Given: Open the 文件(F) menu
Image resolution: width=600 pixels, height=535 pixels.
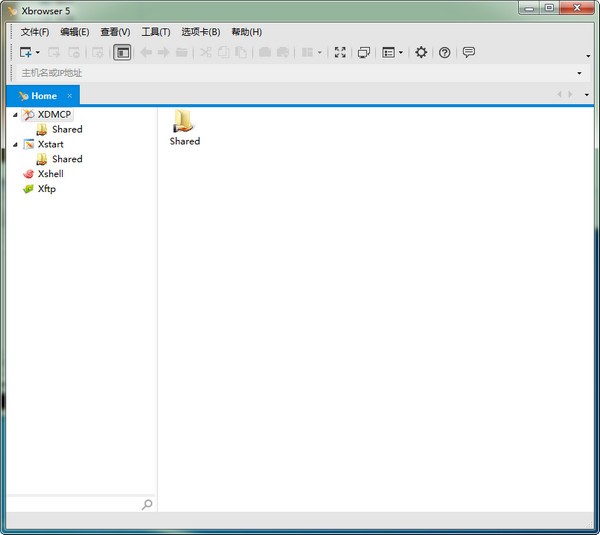Looking at the screenshot, I should click(35, 32).
